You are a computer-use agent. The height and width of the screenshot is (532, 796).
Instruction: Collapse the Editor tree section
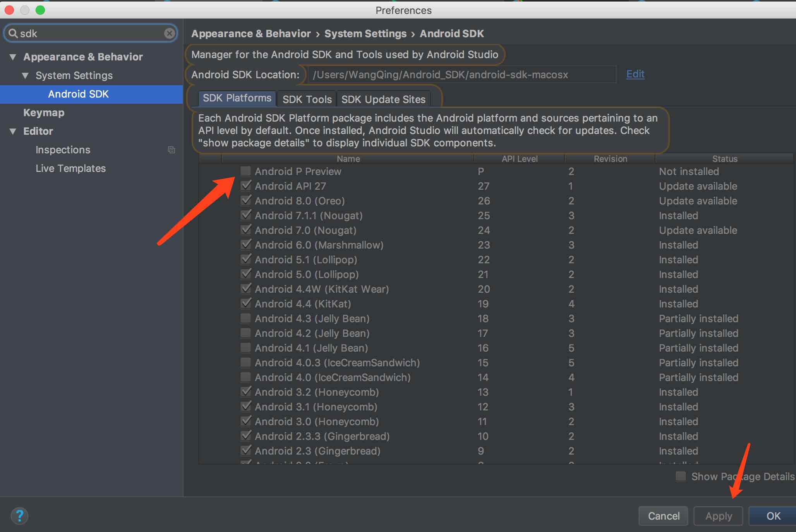[13, 131]
